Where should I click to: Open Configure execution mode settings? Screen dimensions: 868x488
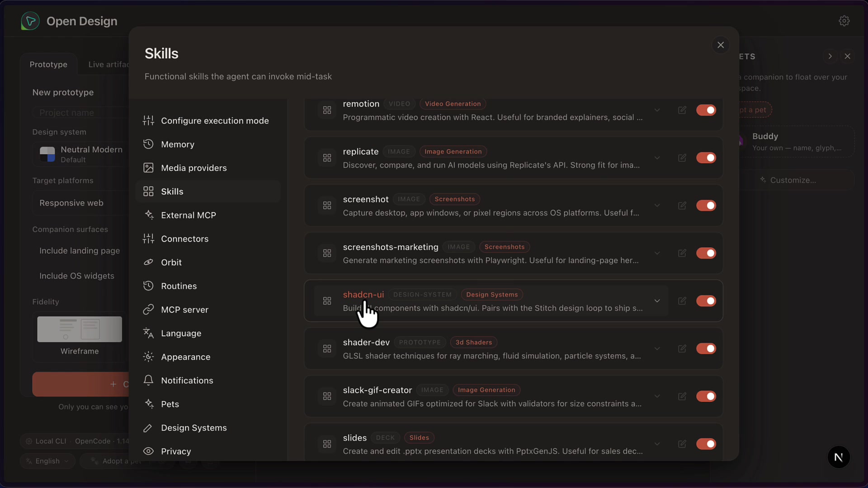coord(208,121)
